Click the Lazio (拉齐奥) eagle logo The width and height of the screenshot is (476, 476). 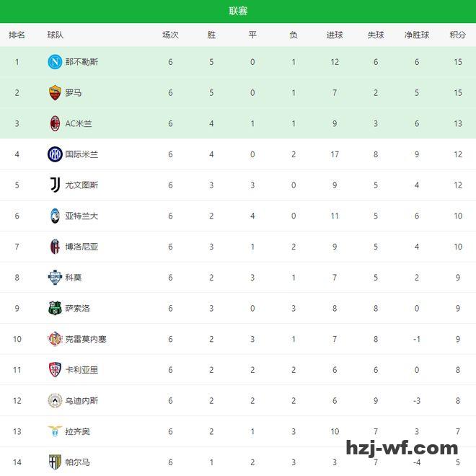54,431
